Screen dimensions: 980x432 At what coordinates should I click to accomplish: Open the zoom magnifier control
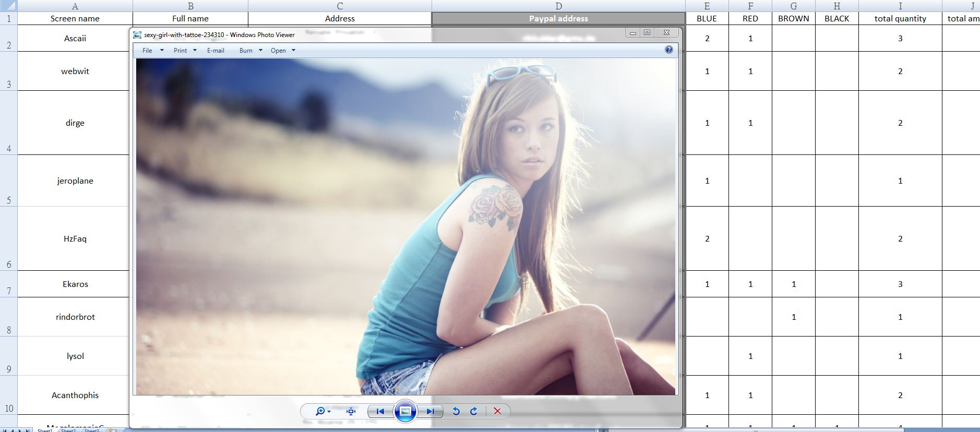tap(322, 412)
